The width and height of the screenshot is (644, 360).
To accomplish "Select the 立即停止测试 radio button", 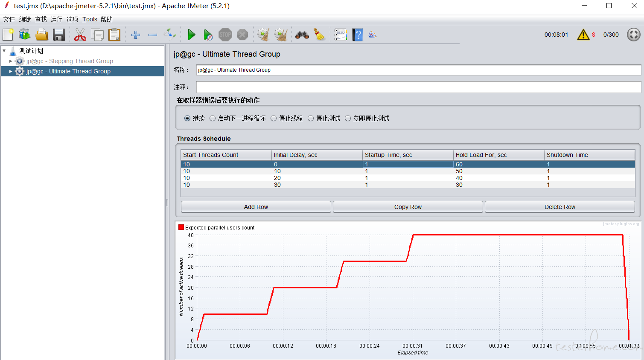I will [348, 118].
